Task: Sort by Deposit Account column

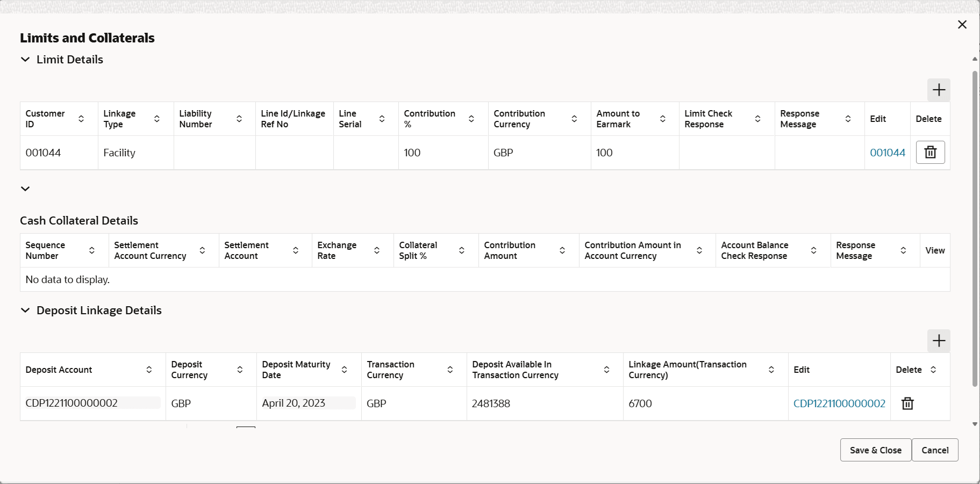Action: [x=149, y=370]
